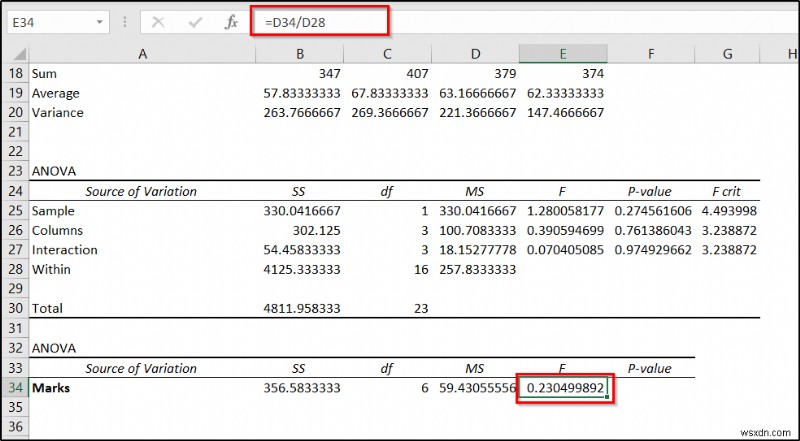
Task: Click the Columns row label
Action: 57,230
